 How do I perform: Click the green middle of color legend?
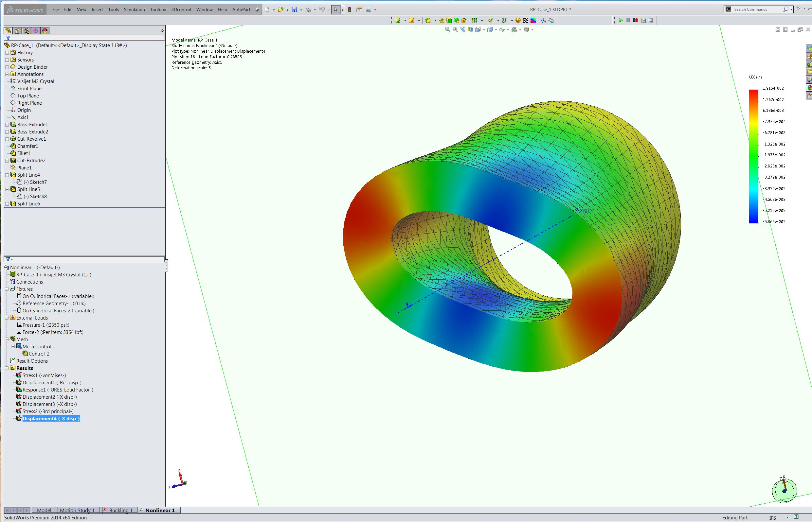point(754,156)
